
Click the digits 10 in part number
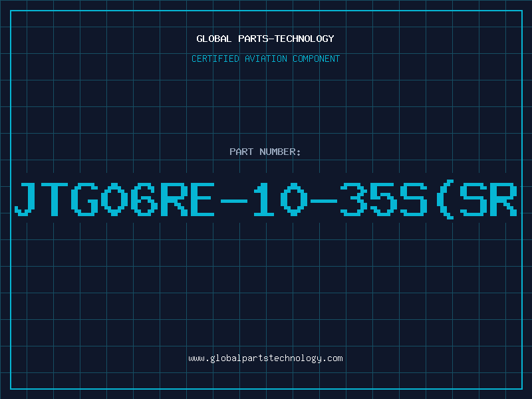[280, 199]
